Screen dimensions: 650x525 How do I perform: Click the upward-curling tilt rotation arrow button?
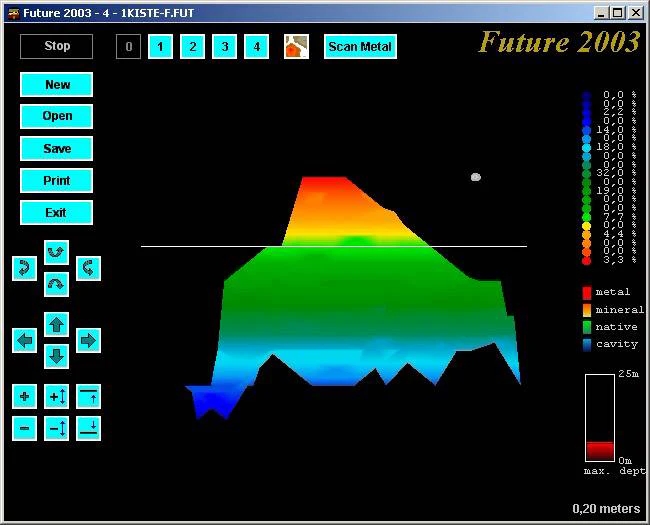(x=56, y=252)
